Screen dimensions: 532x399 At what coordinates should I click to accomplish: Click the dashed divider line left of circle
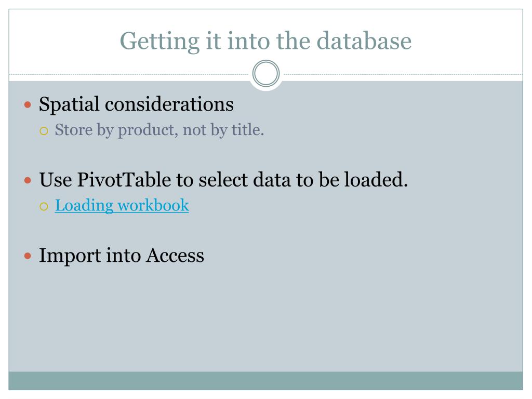(x=129, y=74)
